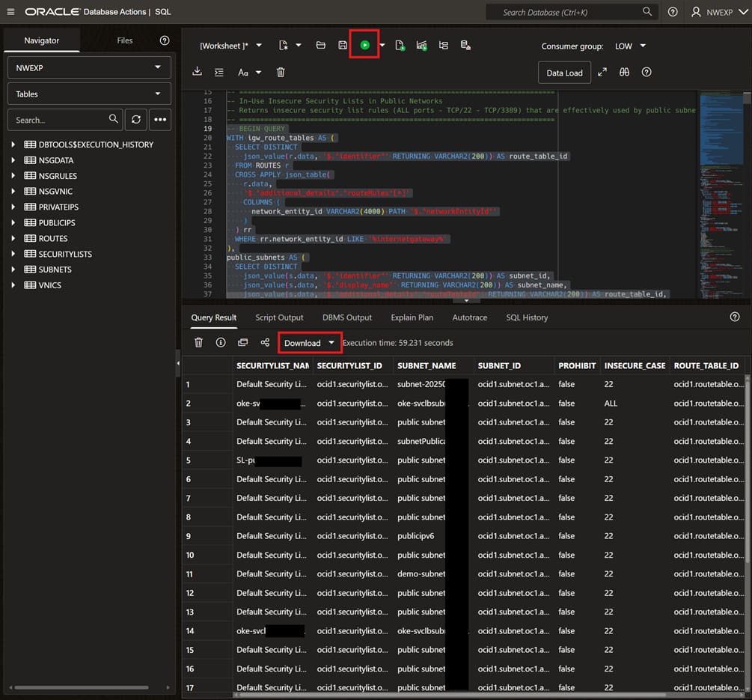This screenshot has height=700, width=752.
Task: Click the Data Load button
Action: coord(564,73)
